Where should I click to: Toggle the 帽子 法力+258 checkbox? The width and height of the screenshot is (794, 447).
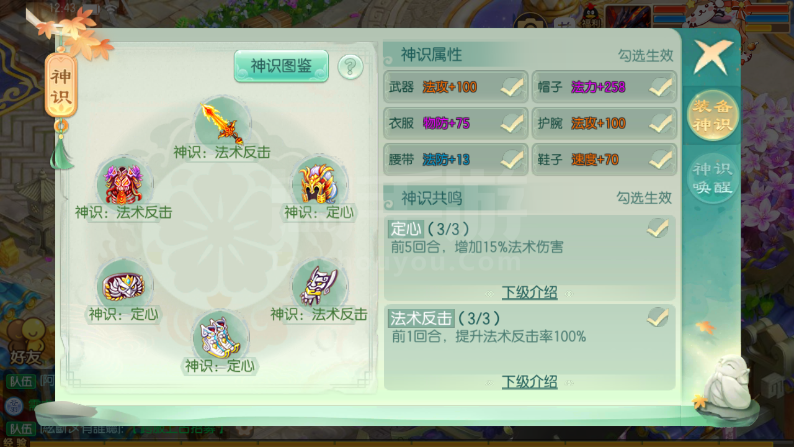click(x=661, y=87)
